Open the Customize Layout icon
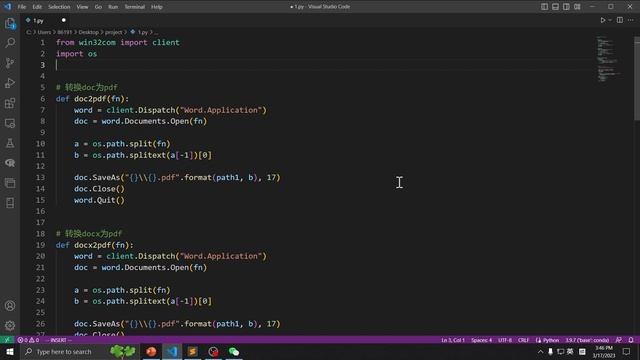 tap(577, 7)
